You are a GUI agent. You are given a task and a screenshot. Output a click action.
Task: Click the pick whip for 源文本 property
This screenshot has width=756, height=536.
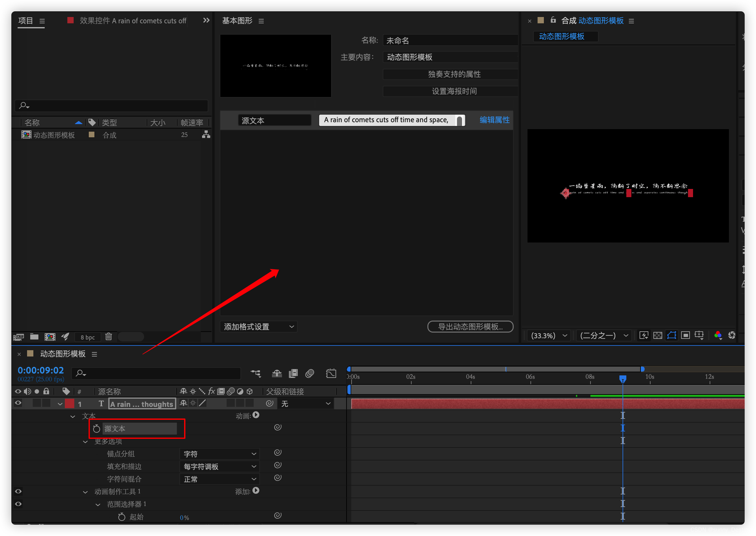point(278,427)
